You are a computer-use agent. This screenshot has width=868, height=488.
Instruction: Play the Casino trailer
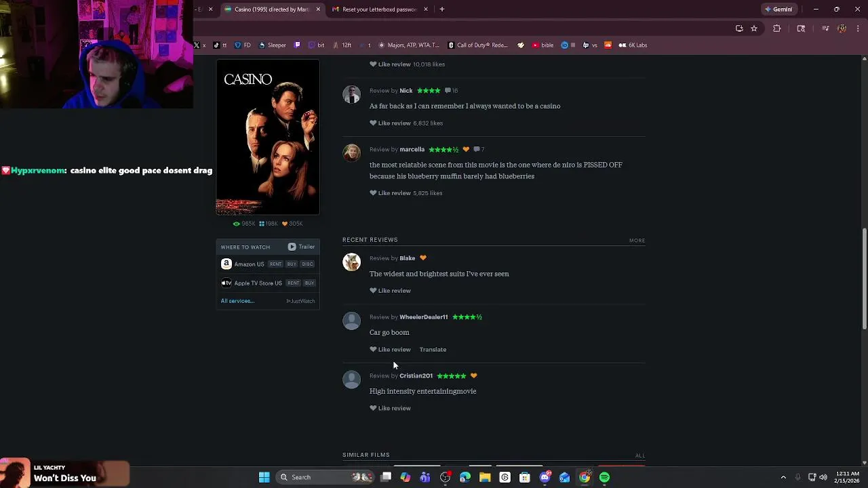(301, 247)
